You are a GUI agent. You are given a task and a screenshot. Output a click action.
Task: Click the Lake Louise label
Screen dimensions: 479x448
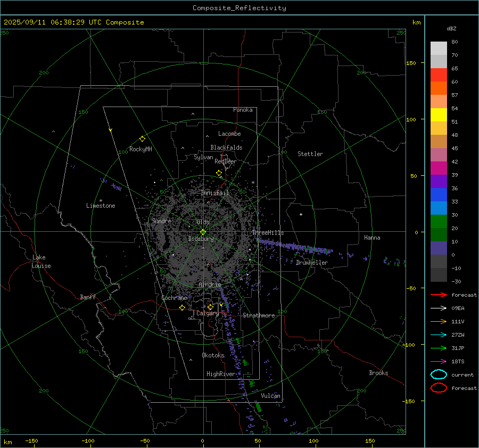[41, 262]
